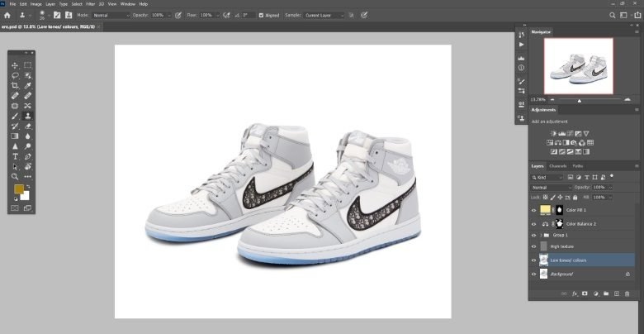Select the Horizontal Type tool

pos(15,156)
